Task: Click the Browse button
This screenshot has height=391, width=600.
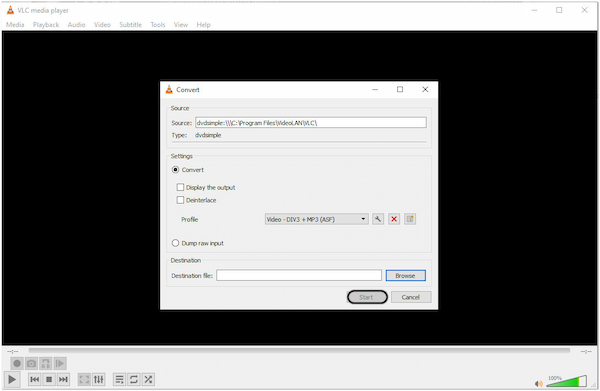Action: pos(406,275)
